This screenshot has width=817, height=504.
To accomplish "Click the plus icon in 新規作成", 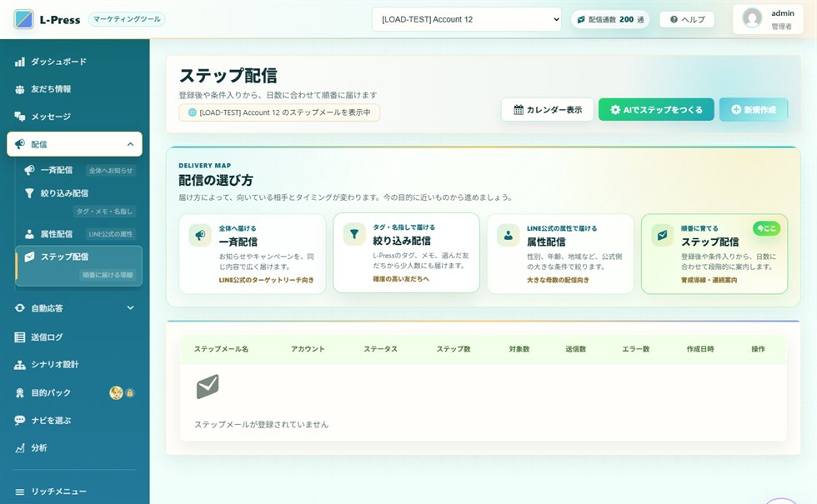I will coord(736,110).
